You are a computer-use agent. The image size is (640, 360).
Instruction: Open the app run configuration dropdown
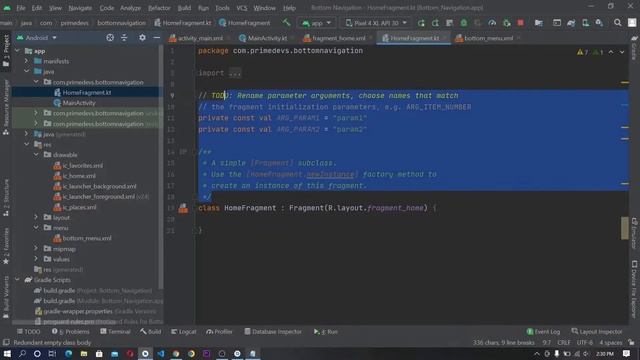pyautogui.click(x=316, y=23)
